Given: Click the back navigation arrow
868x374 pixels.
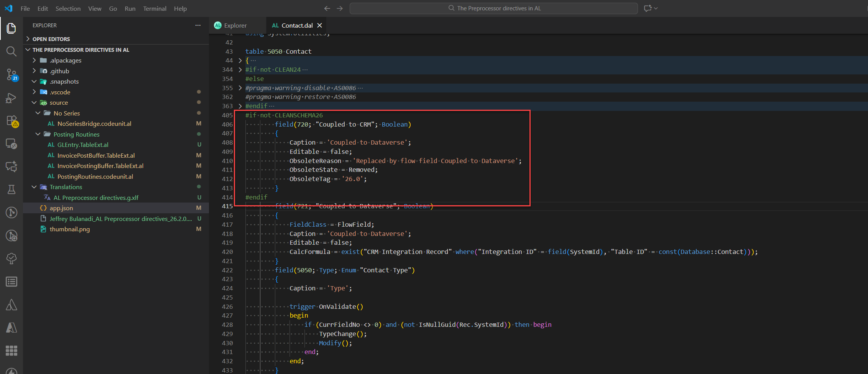Looking at the screenshot, I should 327,8.
